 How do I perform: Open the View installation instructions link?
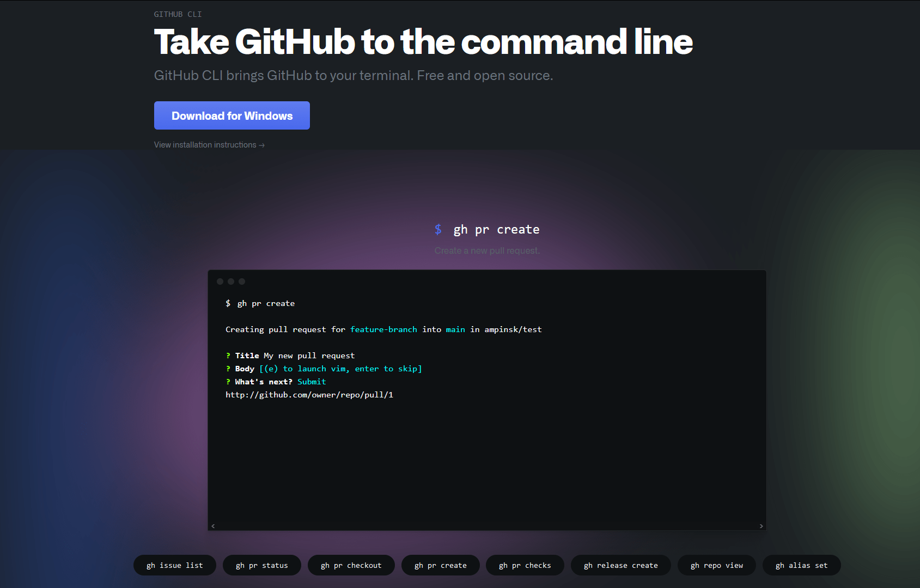click(x=209, y=145)
